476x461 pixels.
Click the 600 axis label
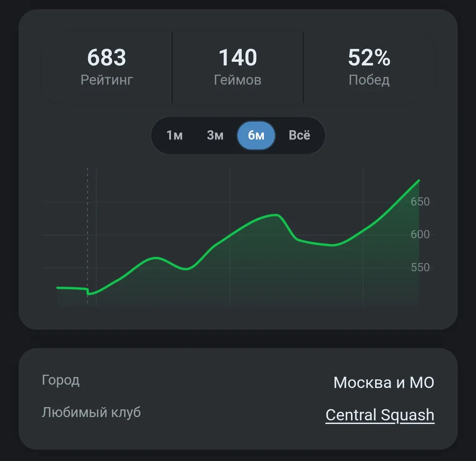coord(420,234)
